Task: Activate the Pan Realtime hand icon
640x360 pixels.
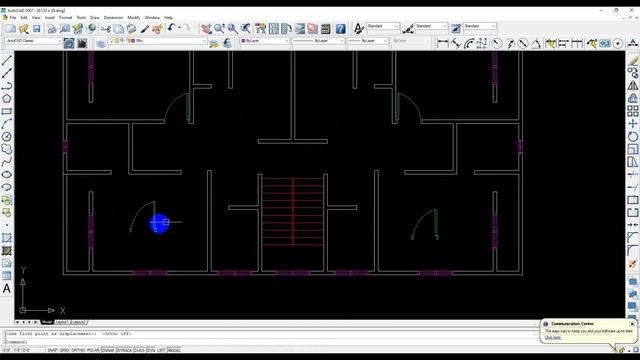Action: coord(207,29)
